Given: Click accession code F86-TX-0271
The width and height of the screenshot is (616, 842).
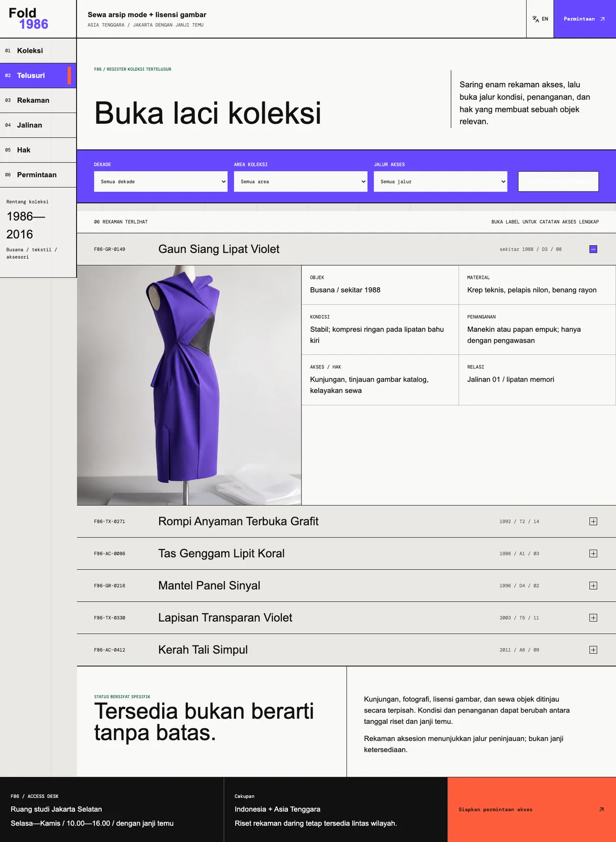Looking at the screenshot, I should point(109,521).
